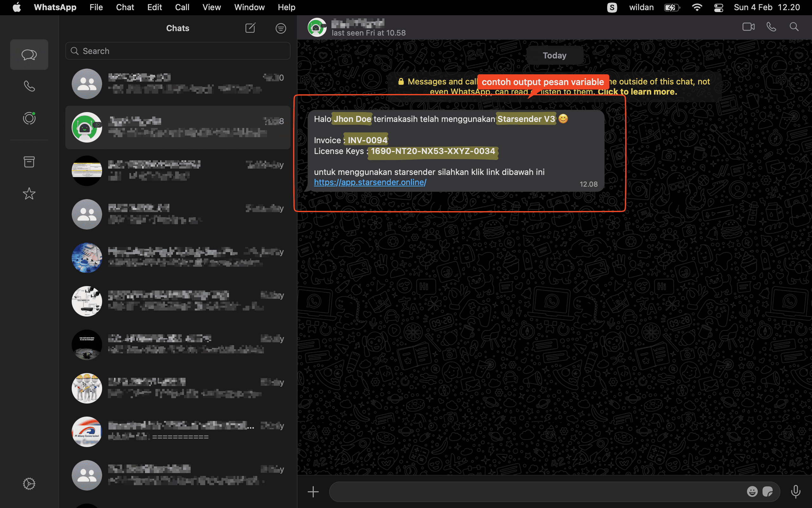Record a voice message with microphone
The height and width of the screenshot is (508, 812).
click(796, 492)
